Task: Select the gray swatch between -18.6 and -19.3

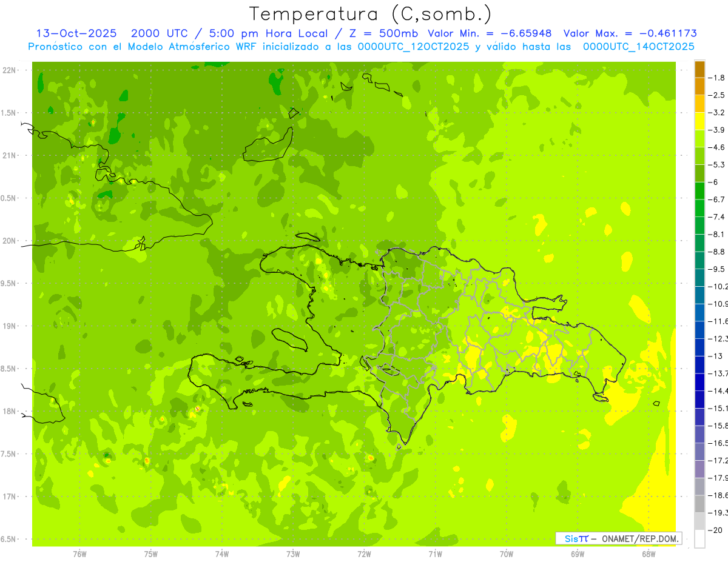Action: pos(699,504)
